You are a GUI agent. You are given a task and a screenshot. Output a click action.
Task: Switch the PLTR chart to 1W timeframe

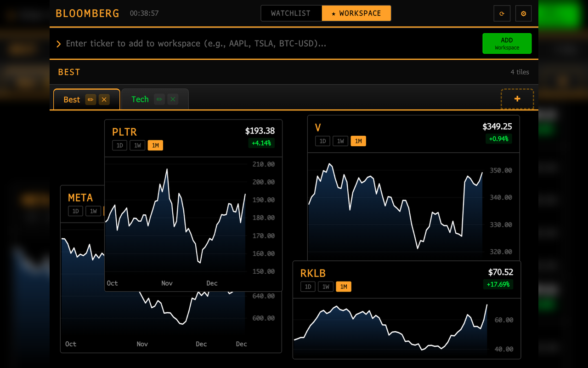pos(137,145)
